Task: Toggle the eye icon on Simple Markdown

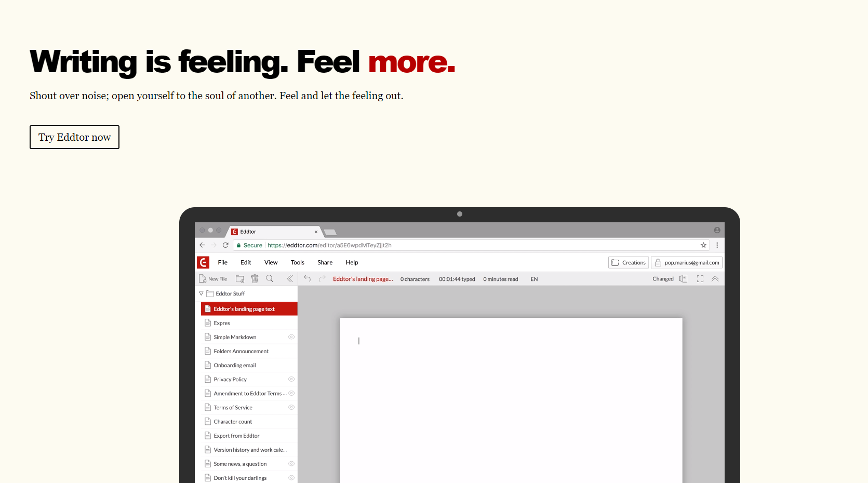Action: pos(291,337)
